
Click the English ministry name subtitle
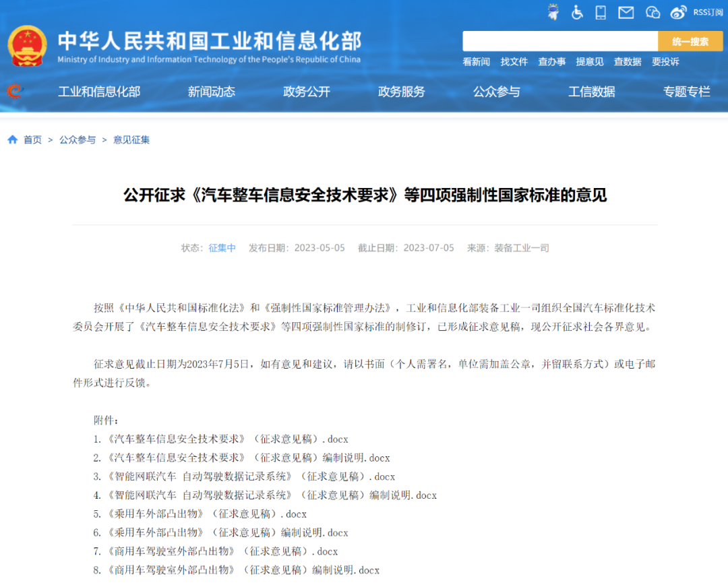209,59
